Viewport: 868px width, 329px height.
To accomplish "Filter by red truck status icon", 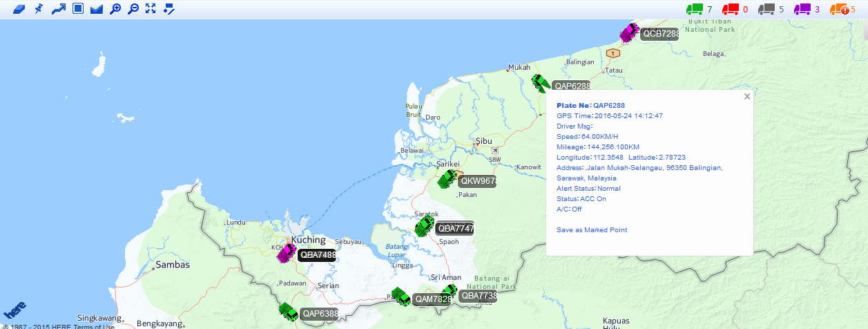I will (730, 9).
